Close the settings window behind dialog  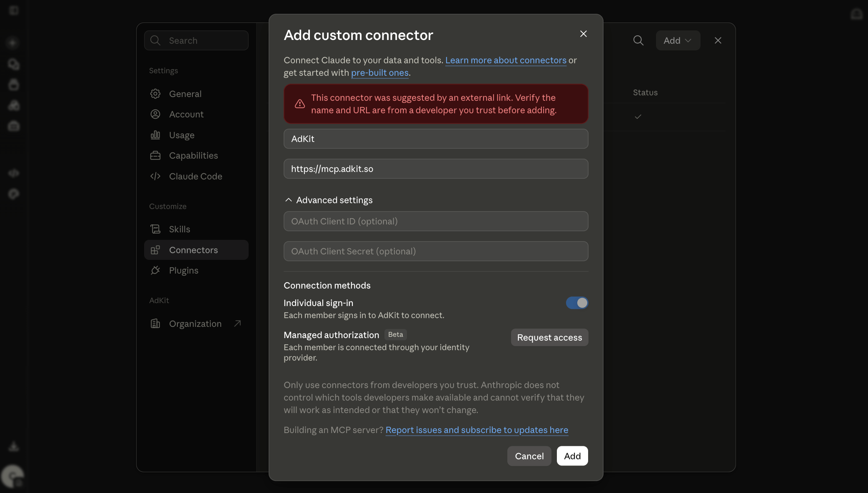tap(718, 40)
